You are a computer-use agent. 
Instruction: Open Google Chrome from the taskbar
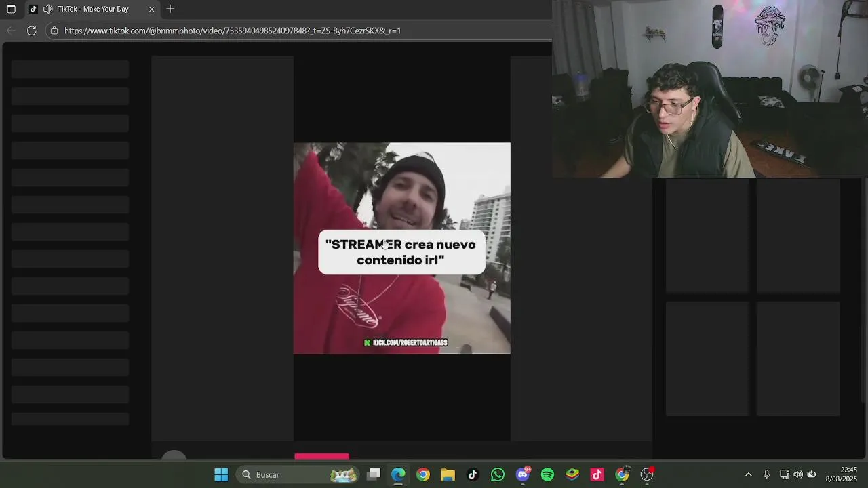click(423, 474)
